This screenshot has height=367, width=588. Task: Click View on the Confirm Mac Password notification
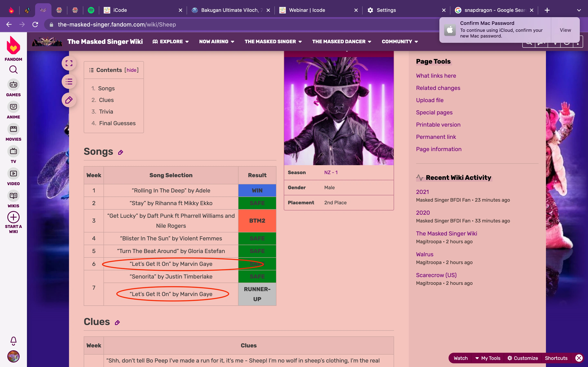tap(565, 30)
